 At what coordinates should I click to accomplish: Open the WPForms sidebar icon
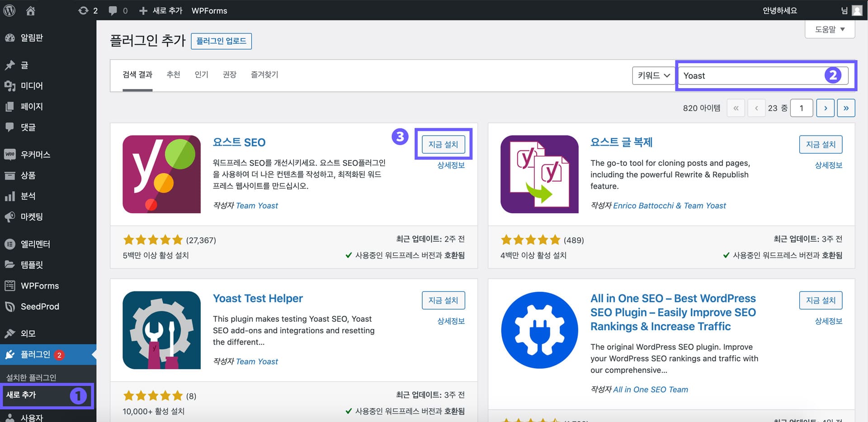(10, 286)
